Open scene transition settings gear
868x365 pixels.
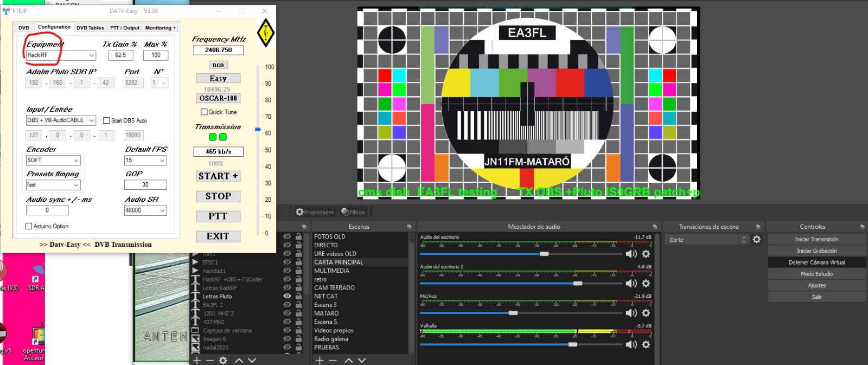pyautogui.click(x=757, y=240)
